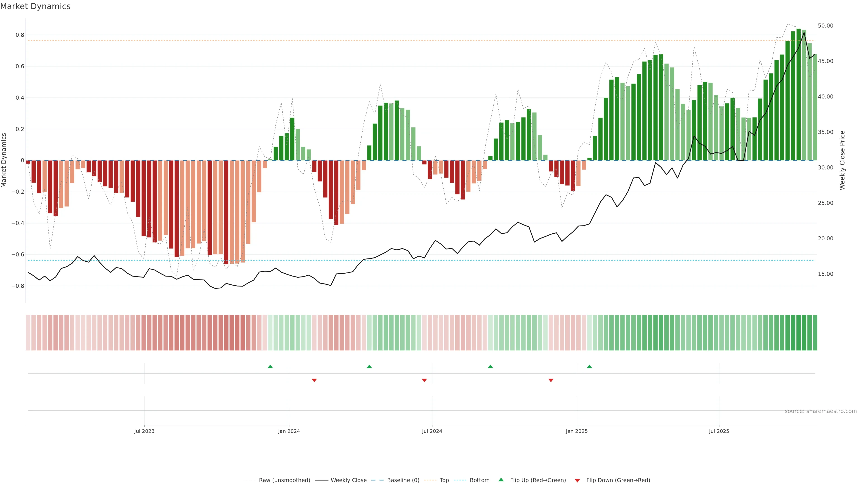Click the last green Flip Up marker near Jan 2025

click(589, 366)
